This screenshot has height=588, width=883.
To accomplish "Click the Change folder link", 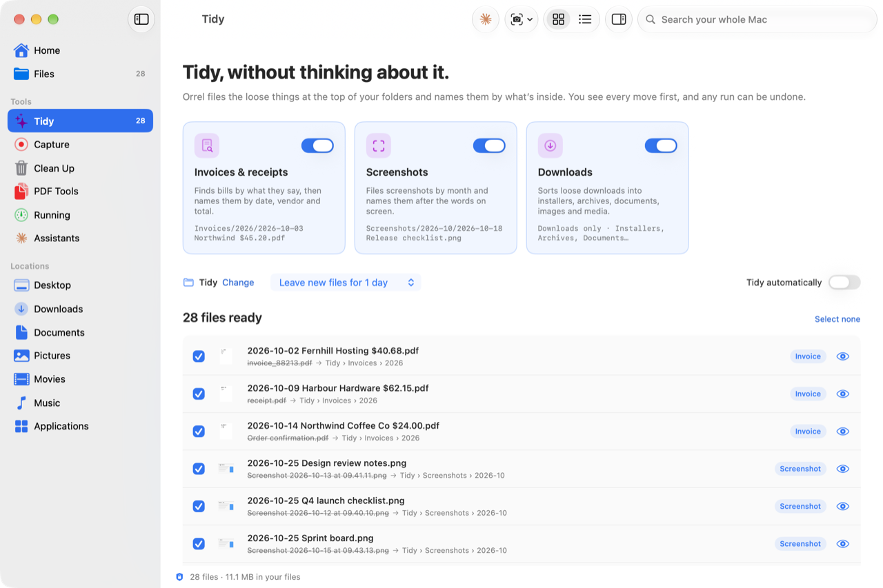I will point(238,283).
